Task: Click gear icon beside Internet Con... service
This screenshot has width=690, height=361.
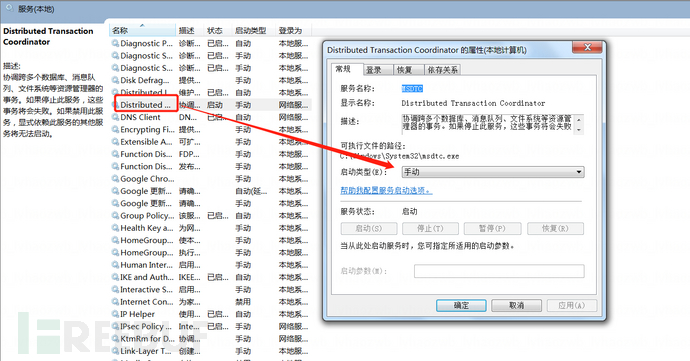Action: tap(115, 302)
